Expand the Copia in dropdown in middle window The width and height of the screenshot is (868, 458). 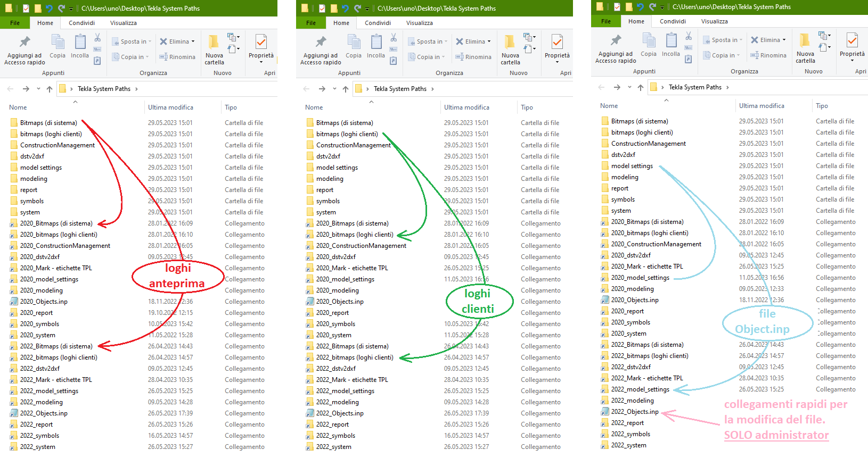pyautogui.click(x=443, y=57)
